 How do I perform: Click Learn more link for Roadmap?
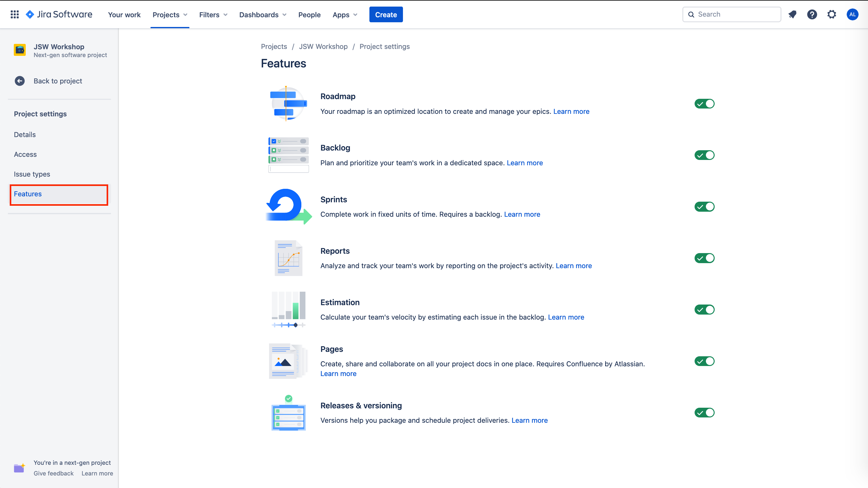pos(571,112)
